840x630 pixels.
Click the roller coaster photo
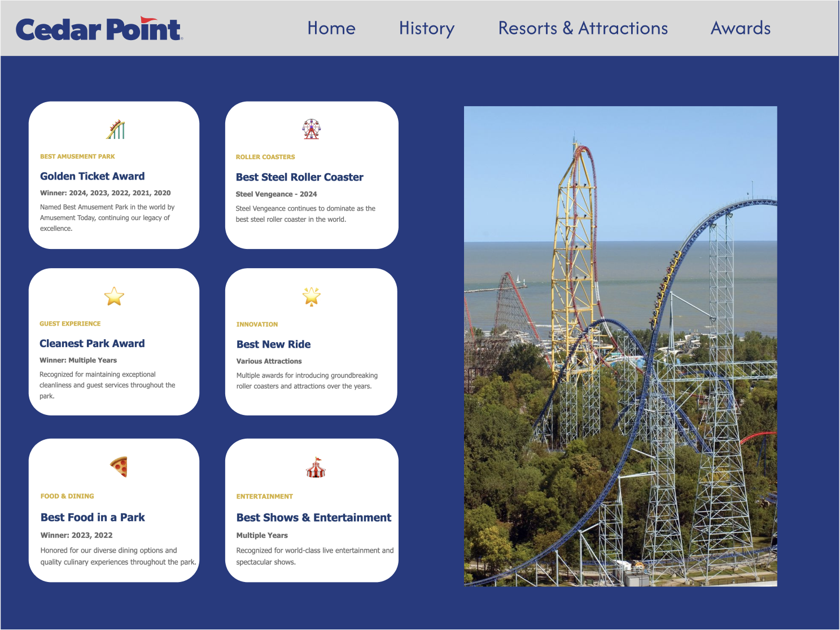[x=620, y=346]
